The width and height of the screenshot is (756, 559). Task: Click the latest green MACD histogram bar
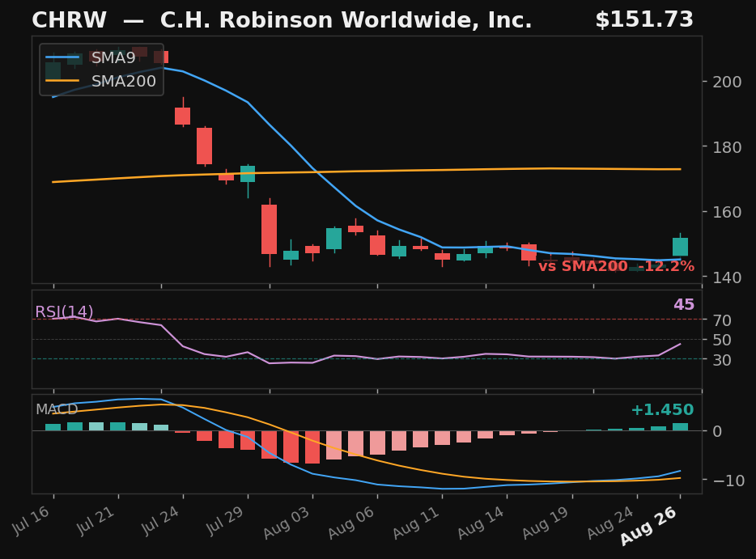pos(680,427)
